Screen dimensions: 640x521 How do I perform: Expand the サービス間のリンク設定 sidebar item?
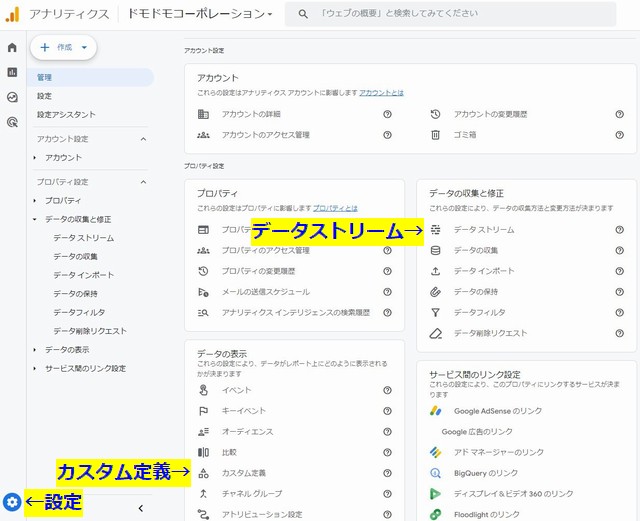[35, 368]
